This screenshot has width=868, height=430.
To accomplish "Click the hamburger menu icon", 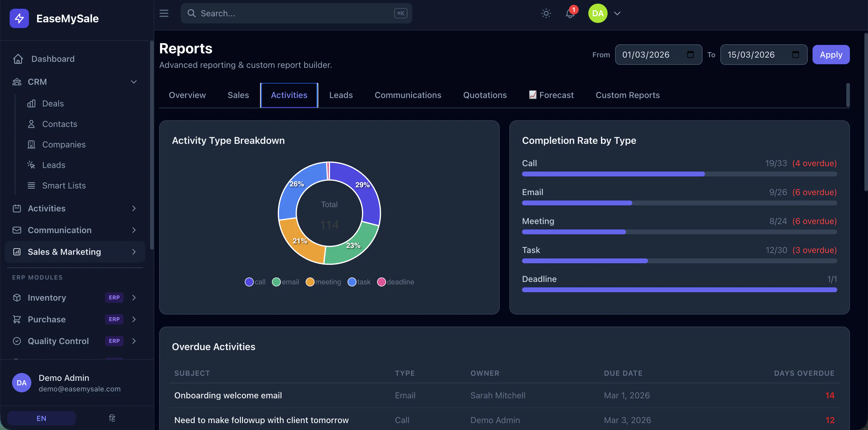I will [x=164, y=13].
